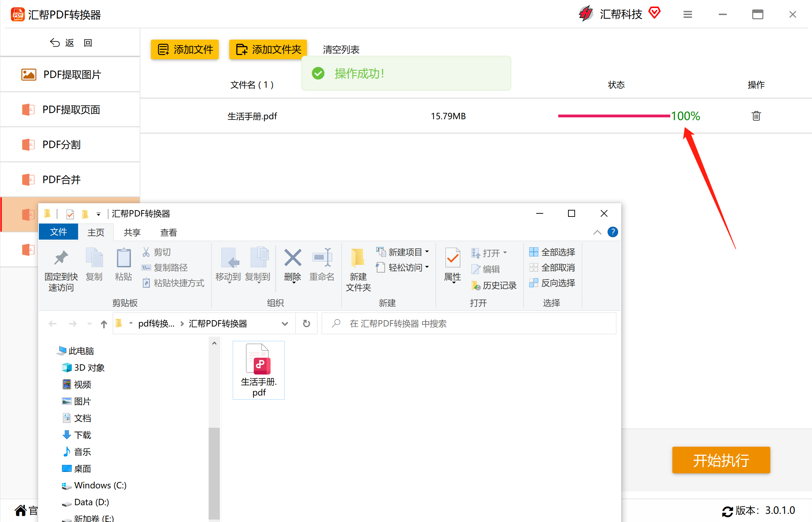Viewport: 812px width, 522px height.
Task: Select PDF分割 in the sidebar
Action: (70, 145)
